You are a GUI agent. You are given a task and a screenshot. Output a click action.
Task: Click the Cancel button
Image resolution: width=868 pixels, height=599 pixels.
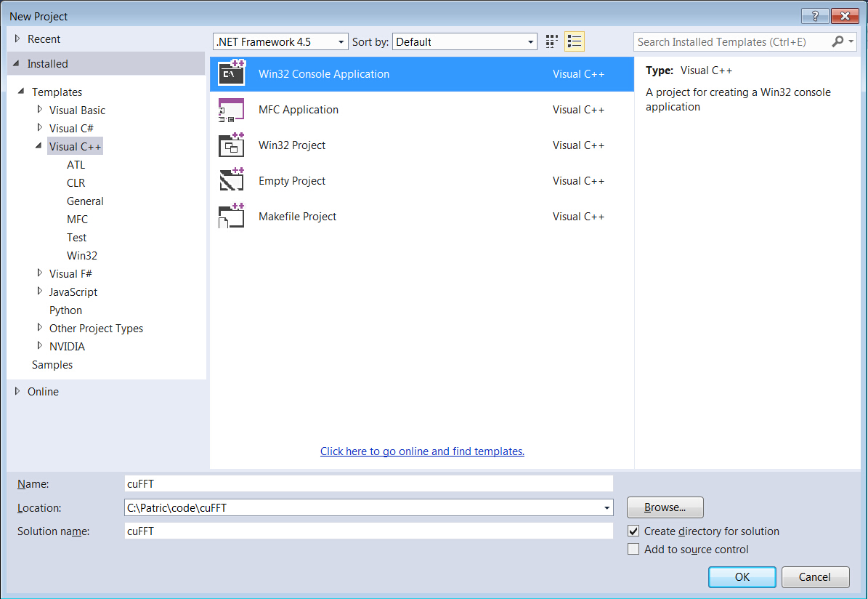(x=815, y=577)
